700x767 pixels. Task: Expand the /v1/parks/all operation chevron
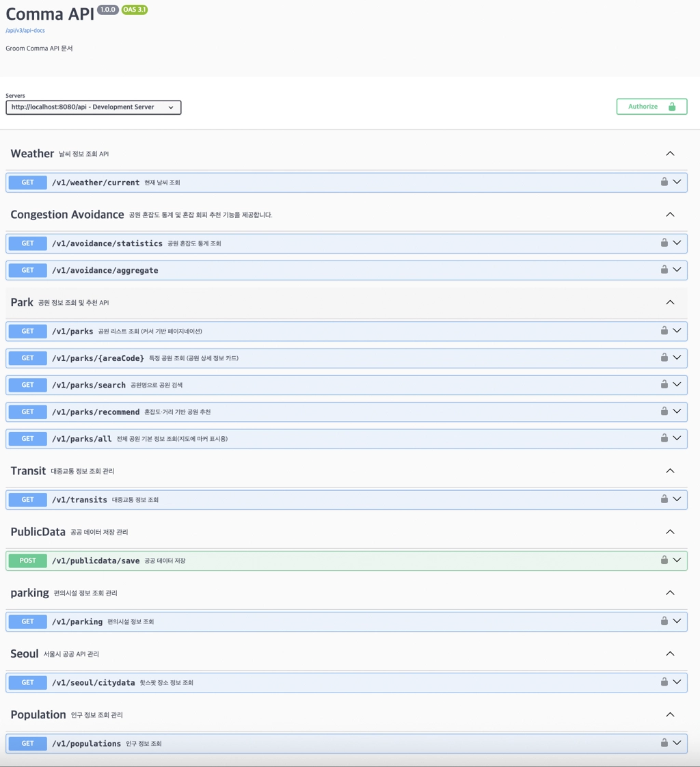click(x=677, y=438)
